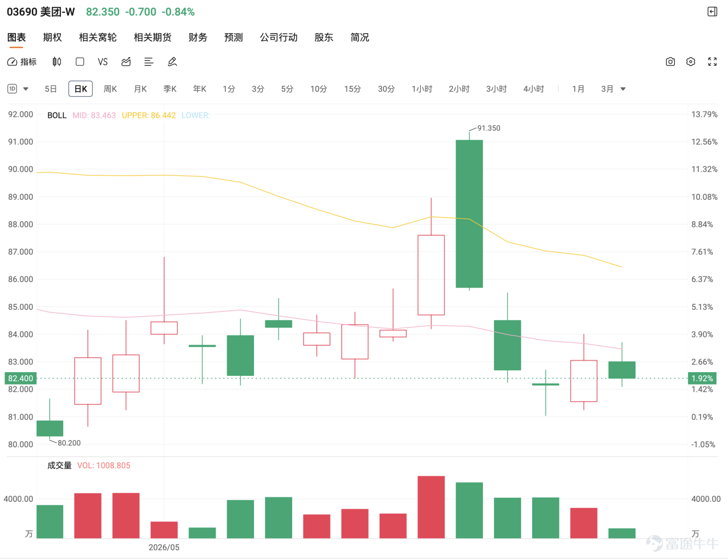Select the 10分 timeframe

tap(318, 89)
